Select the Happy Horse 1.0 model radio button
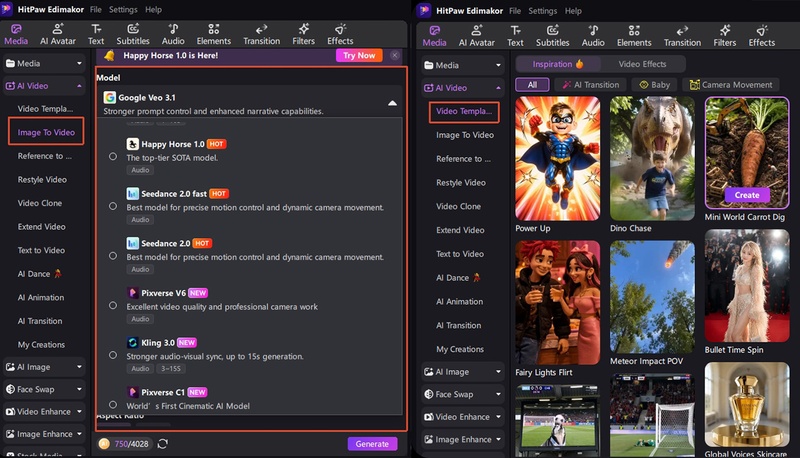The image size is (800, 458). pyautogui.click(x=113, y=157)
